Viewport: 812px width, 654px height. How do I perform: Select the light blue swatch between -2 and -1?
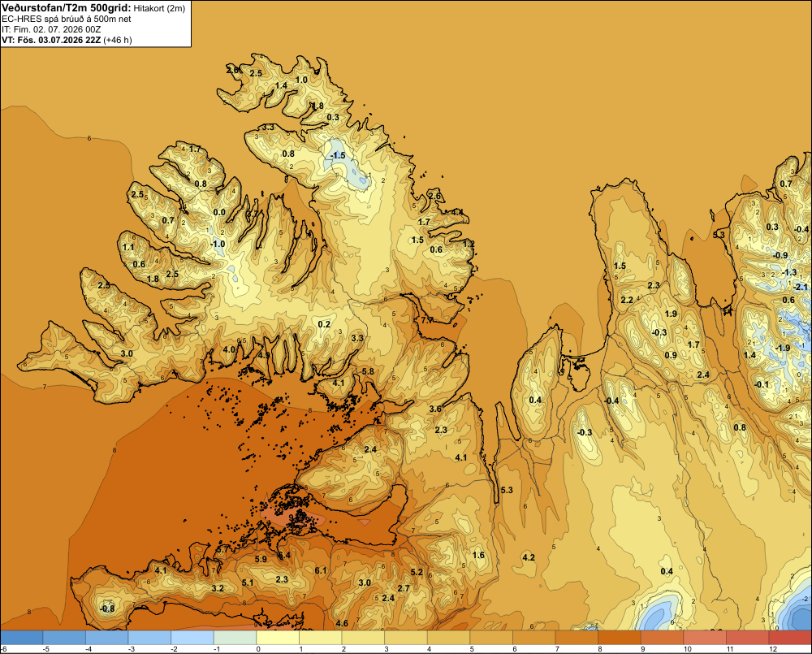[x=192, y=638]
